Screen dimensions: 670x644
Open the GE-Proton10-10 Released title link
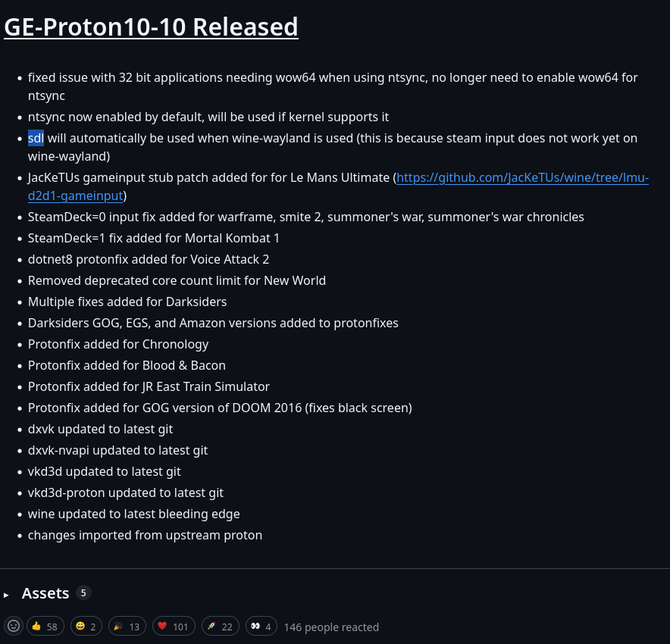(151, 27)
